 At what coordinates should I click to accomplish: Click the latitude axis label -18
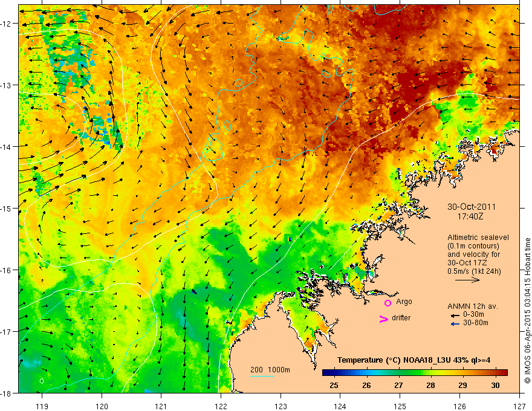click(6, 393)
